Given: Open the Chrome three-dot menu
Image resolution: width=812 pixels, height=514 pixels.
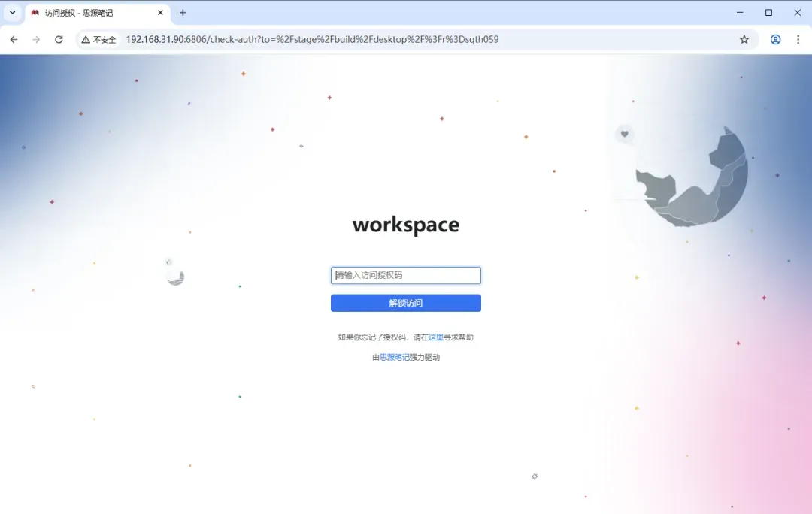Looking at the screenshot, I should click(x=798, y=39).
